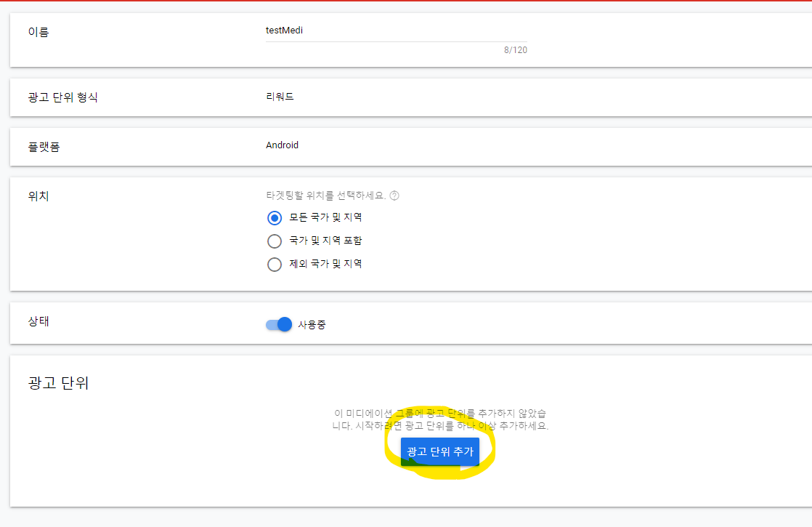Screen dimensions: 812x527
Task: Click the 플랫폼 label
Action: tap(44, 147)
